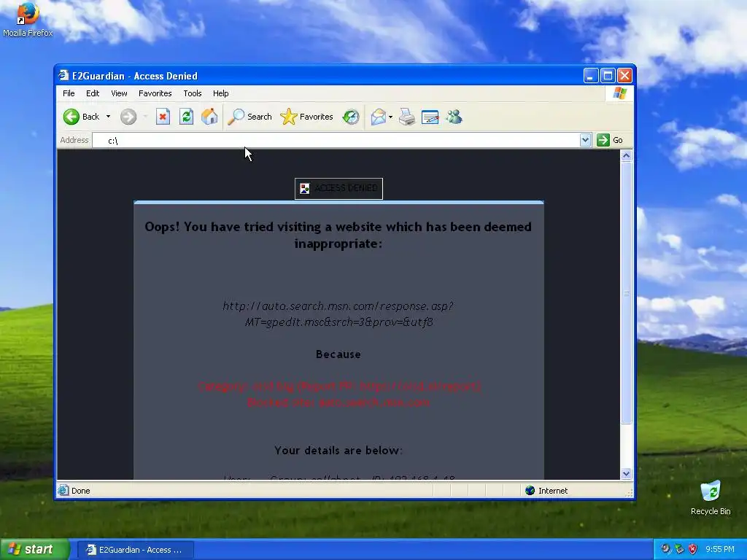Click the Mail envelope icon
This screenshot has width=747, height=560.
(379, 117)
